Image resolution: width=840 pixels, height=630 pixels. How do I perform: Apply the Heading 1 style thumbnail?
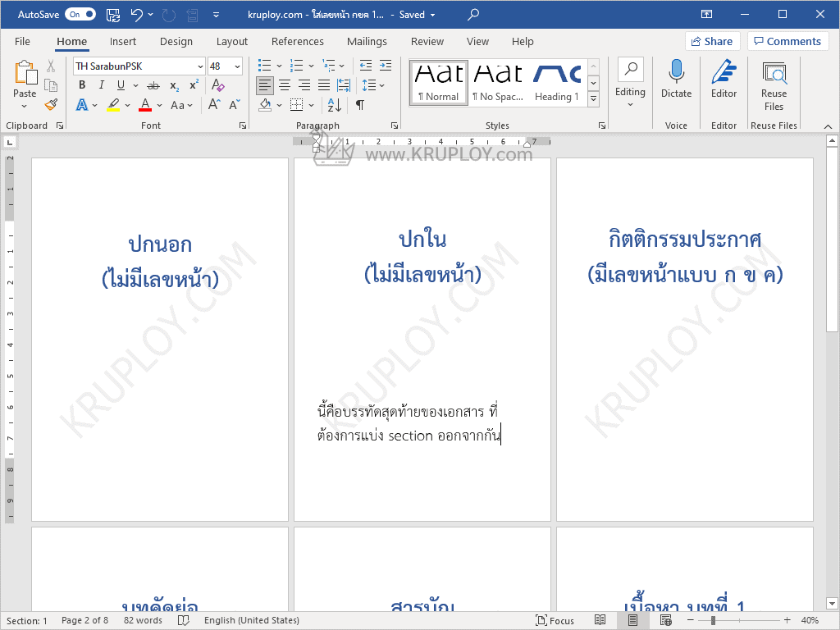click(556, 83)
